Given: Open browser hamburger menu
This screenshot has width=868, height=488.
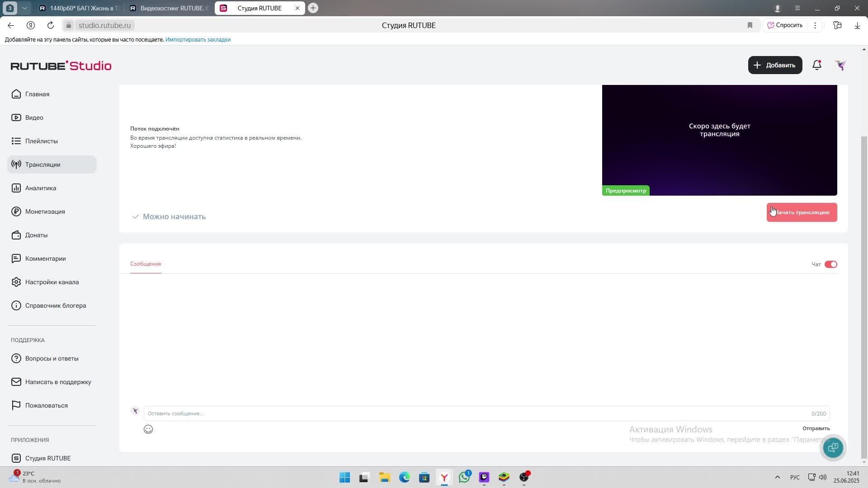Looking at the screenshot, I should 797,8.
